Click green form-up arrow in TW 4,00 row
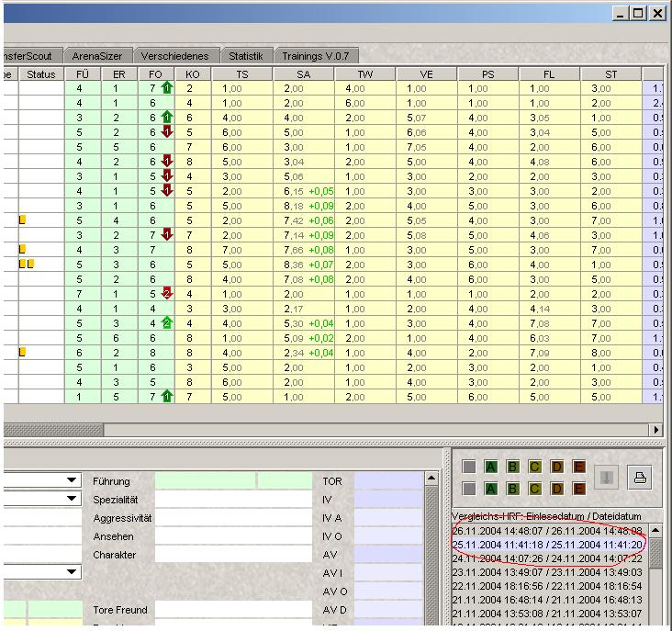The height and width of the screenshot is (631, 672). (x=167, y=88)
